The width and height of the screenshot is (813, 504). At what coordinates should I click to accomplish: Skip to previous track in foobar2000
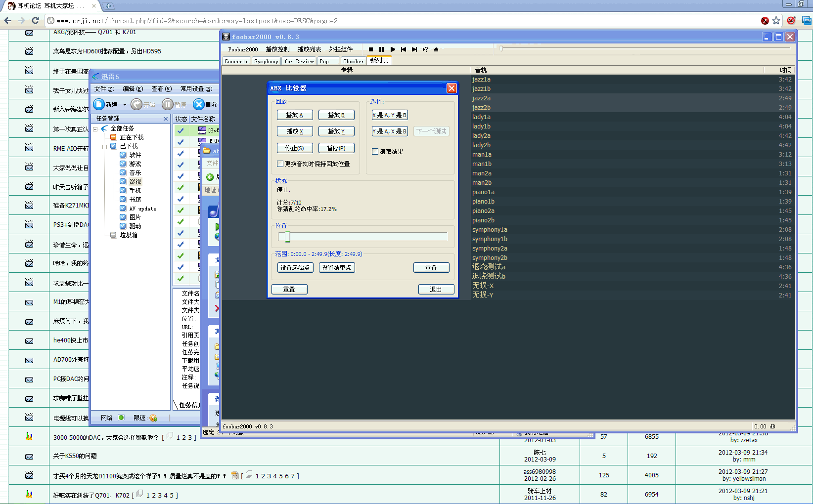pyautogui.click(x=404, y=49)
